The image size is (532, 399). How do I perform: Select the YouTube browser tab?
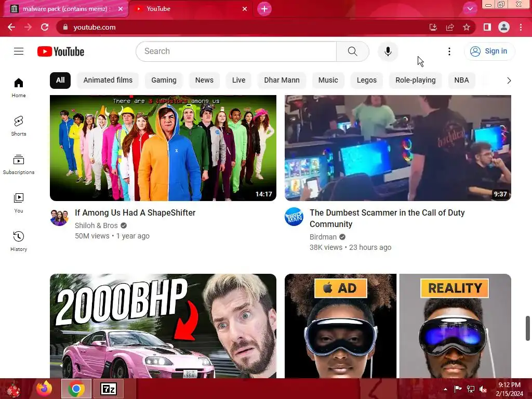tap(190, 9)
